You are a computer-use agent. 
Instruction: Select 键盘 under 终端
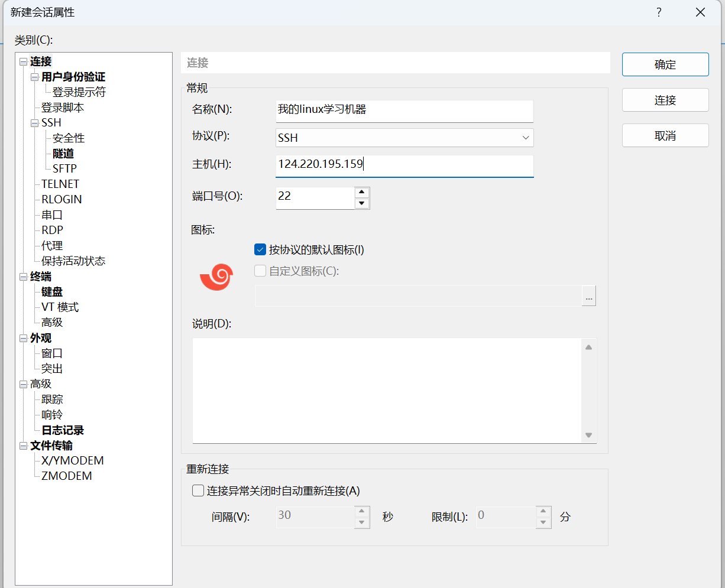tap(52, 292)
